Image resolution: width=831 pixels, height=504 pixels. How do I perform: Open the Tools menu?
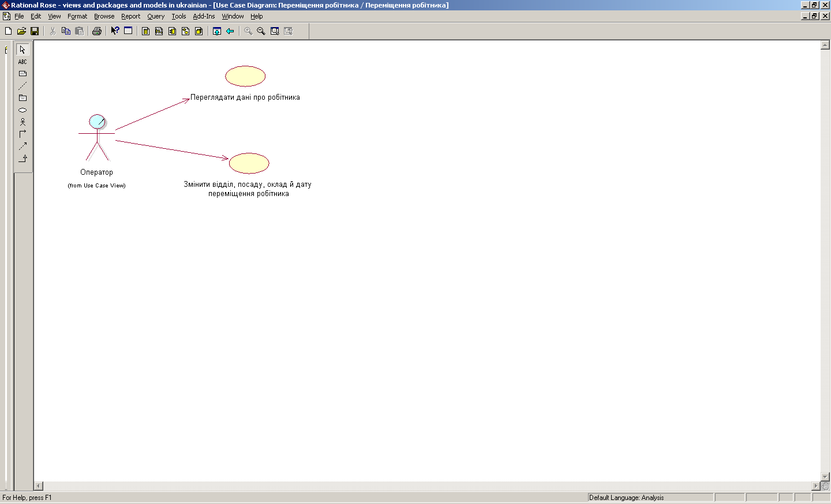[179, 16]
